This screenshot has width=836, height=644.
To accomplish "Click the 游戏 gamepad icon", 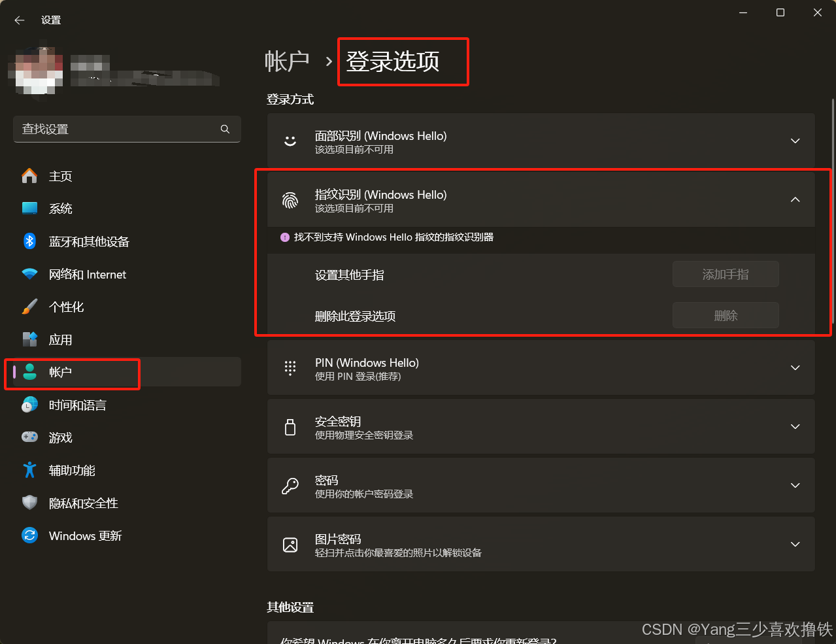I will click(x=29, y=437).
